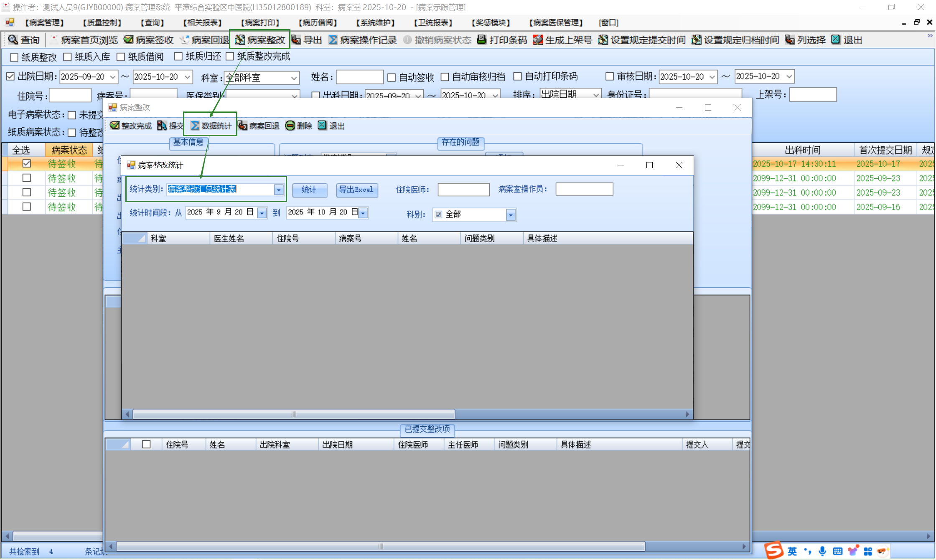Viewport: 936px width, 560px height.
Task: Click the 导出Excel button
Action: (356, 190)
